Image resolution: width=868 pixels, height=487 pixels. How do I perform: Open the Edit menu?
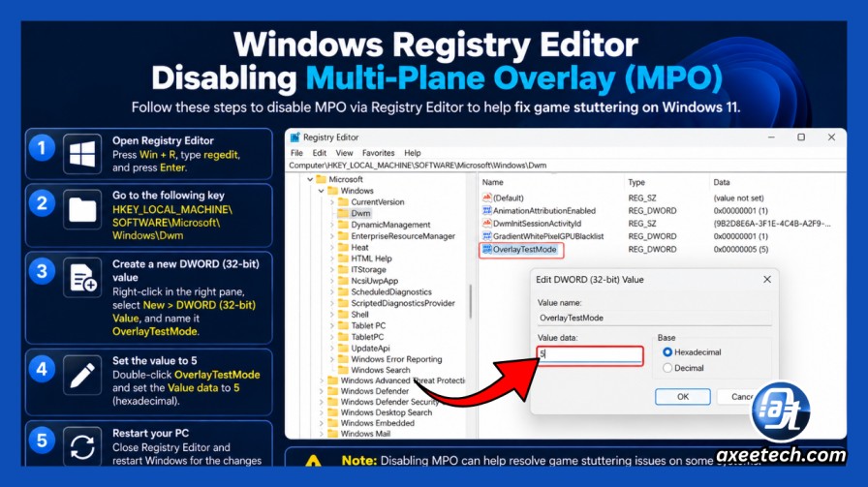click(320, 153)
